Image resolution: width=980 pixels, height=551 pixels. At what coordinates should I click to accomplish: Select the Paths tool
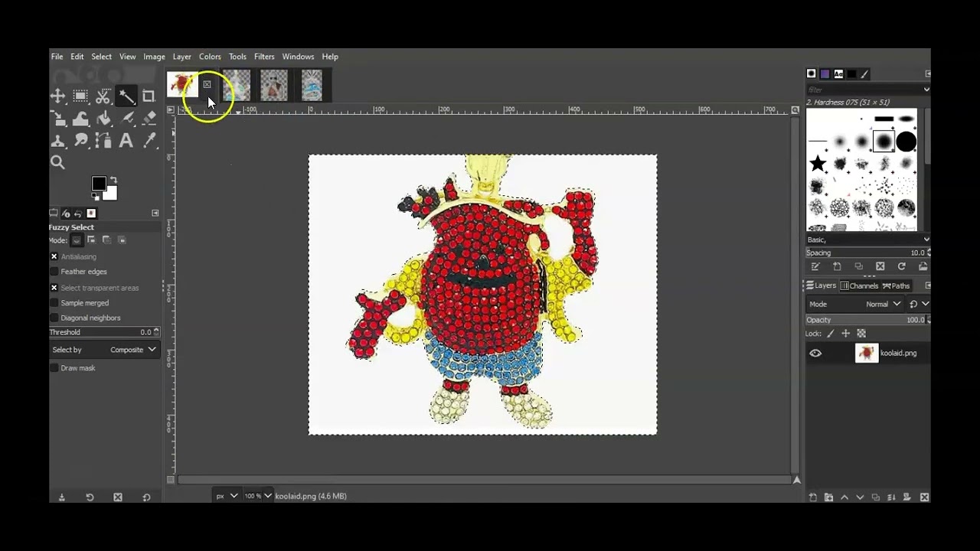(103, 141)
